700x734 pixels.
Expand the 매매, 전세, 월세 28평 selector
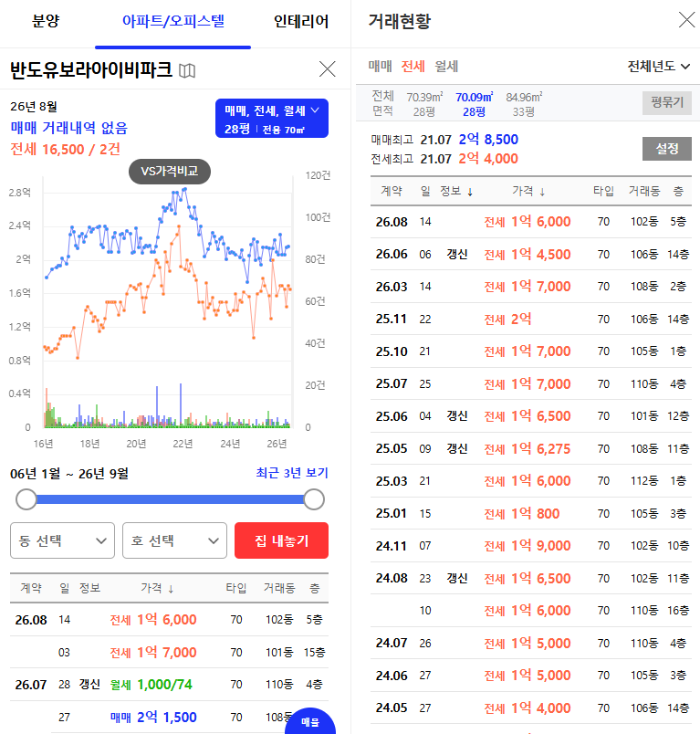(x=272, y=119)
